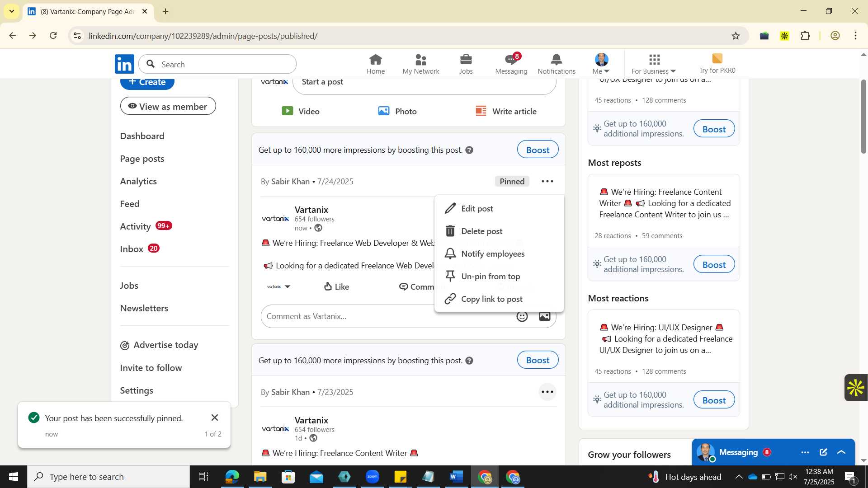Click the Create button
868x488 pixels.
(x=147, y=83)
